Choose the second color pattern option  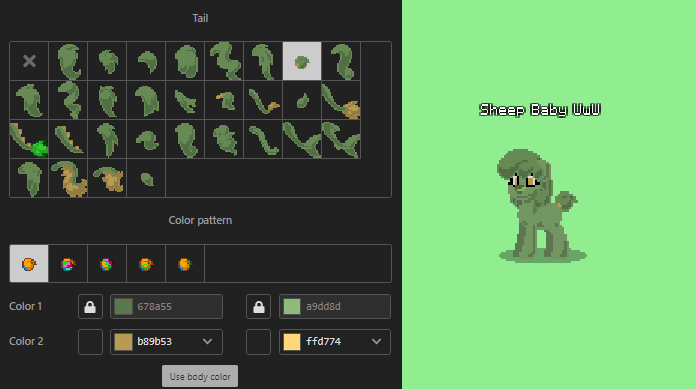[68, 263]
